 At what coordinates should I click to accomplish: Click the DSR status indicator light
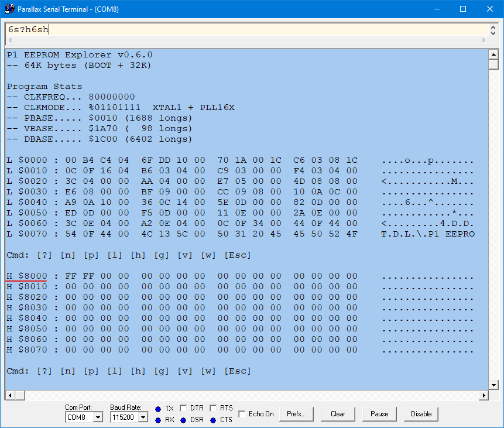point(183,420)
